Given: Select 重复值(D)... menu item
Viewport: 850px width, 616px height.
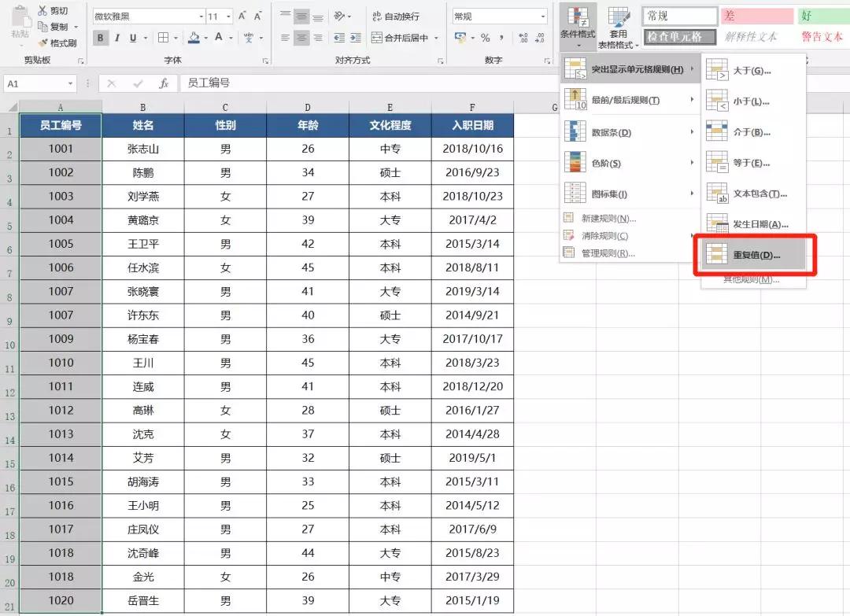Looking at the screenshot, I should [x=753, y=255].
